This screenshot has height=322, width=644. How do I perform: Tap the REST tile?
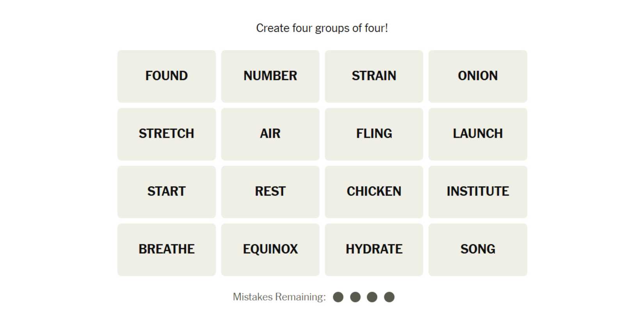[270, 192]
